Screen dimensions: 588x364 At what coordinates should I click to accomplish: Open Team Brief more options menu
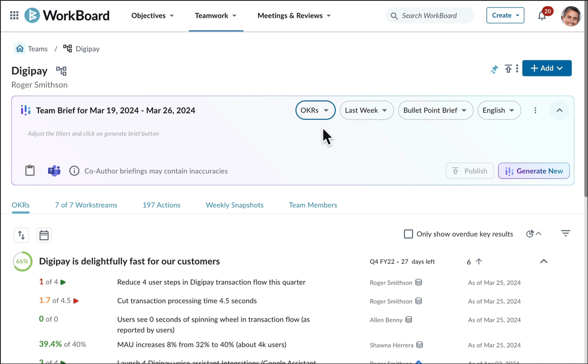(535, 110)
